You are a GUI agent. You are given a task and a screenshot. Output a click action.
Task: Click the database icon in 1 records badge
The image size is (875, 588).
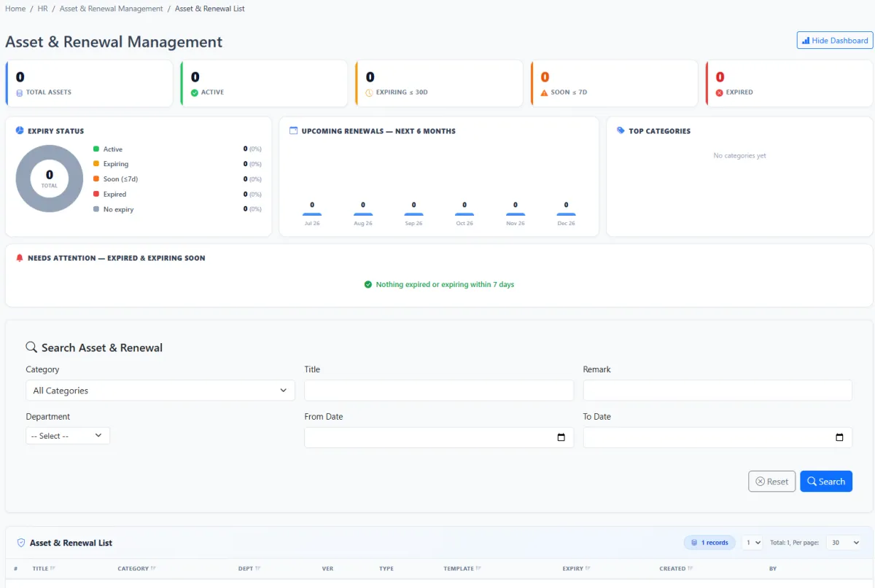[693, 543]
